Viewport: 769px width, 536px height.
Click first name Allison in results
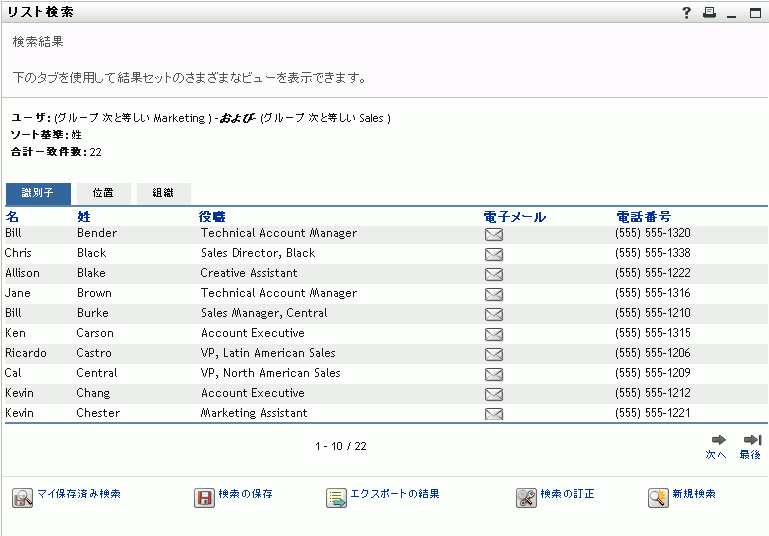[x=23, y=273]
